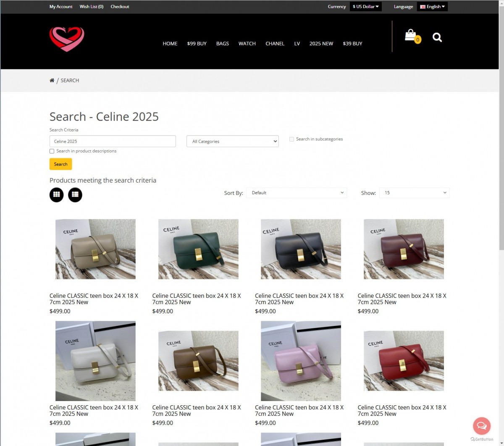Click the title under the pink bag
This screenshot has height=446, width=504.
(x=299, y=411)
